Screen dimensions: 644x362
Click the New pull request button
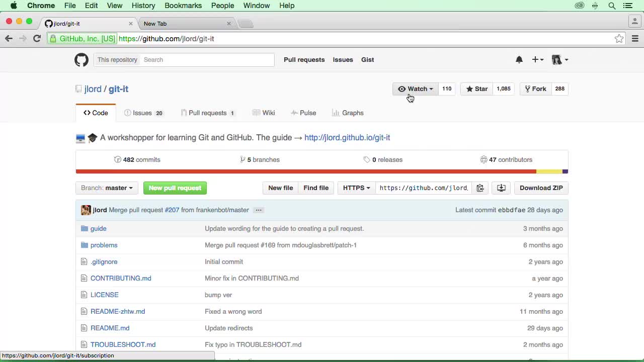point(175,188)
